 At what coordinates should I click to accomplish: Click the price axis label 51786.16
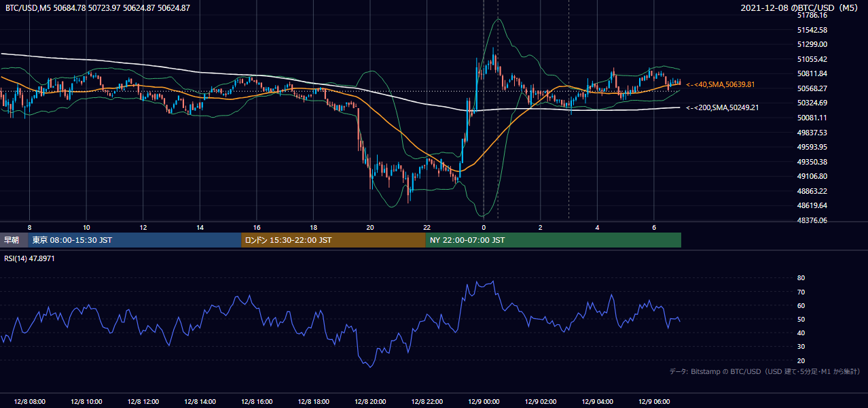point(812,15)
